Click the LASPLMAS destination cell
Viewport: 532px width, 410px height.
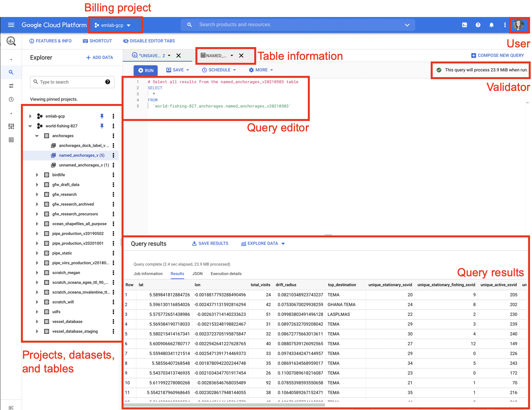pos(339,314)
